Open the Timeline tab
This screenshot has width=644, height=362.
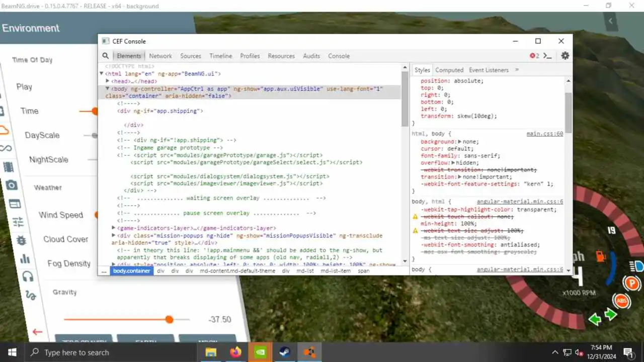(221, 56)
